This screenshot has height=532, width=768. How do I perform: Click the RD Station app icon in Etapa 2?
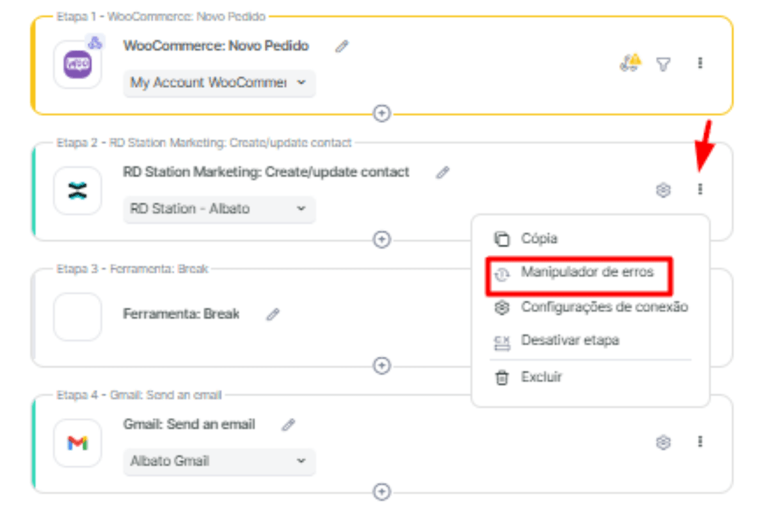[77, 191]
